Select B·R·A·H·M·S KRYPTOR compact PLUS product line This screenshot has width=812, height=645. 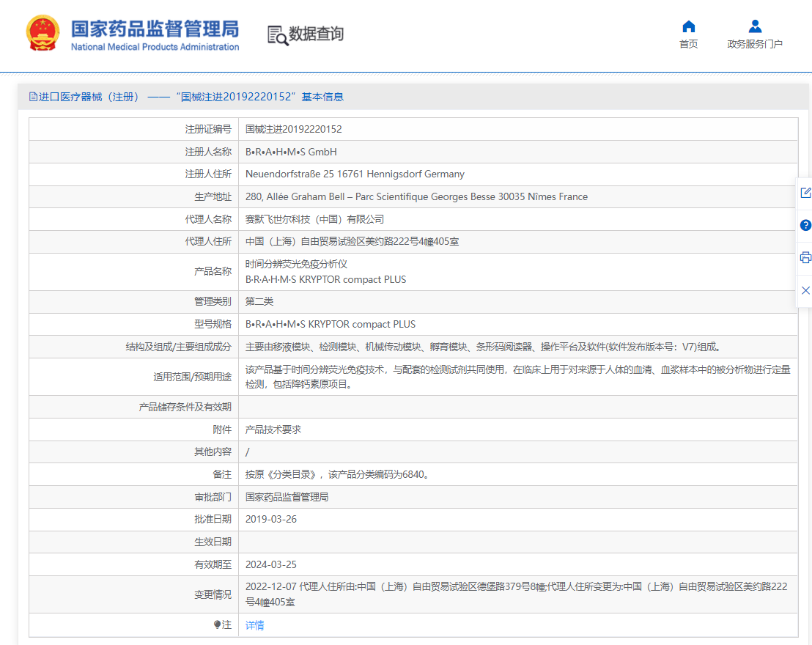pyautogui.click(x=325, y=280)
